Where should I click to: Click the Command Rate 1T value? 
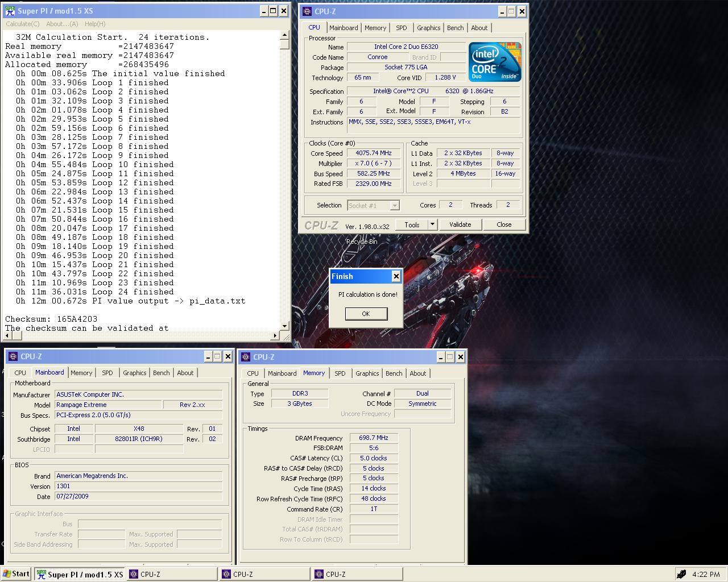tap(374, 509)
